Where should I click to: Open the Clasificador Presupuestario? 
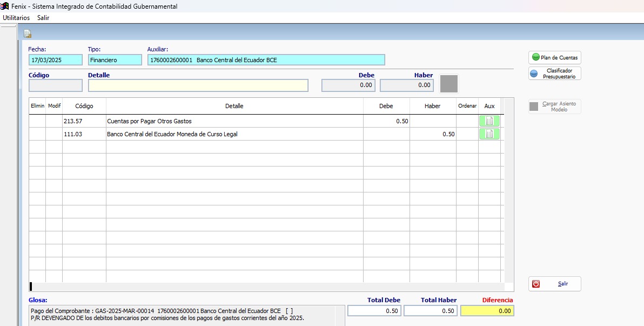click(x=554, y=74)
